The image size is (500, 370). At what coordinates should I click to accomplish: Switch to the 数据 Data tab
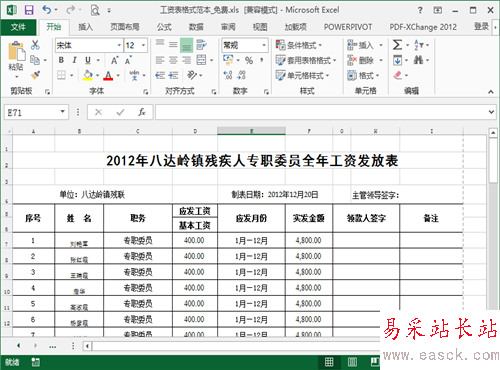(196, 27)
